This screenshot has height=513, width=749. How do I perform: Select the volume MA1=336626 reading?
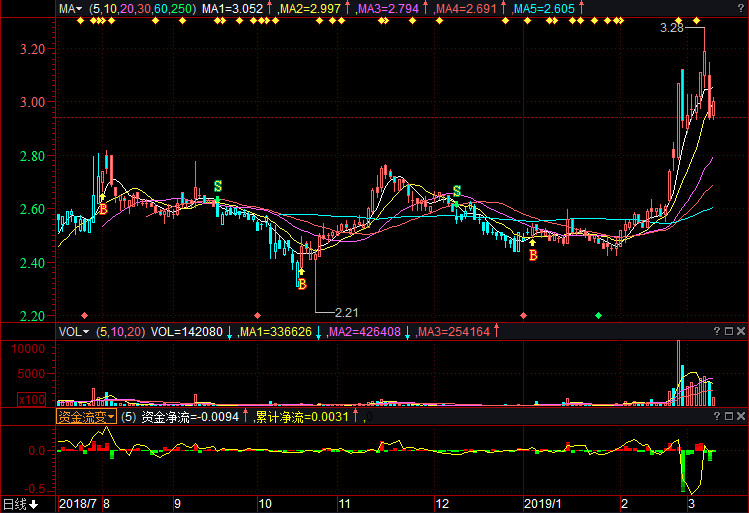point(276,331)
